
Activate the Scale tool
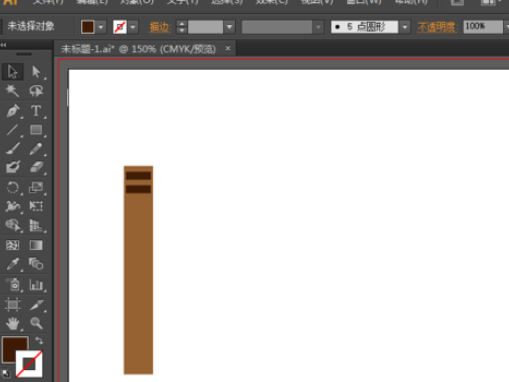(36, 187)
